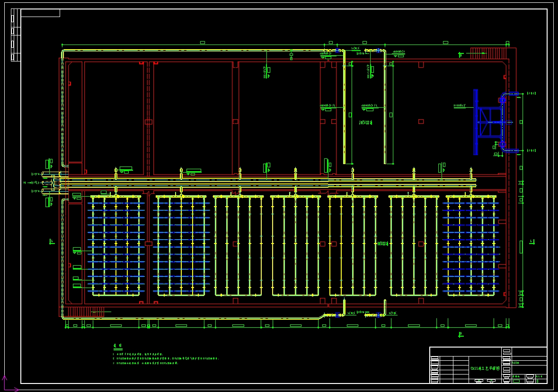Click the right-edge green section cut mark
Screen dimensions: 558x392
coord(532,242)
